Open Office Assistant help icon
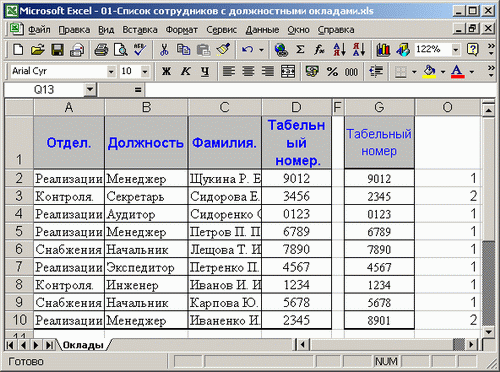 pyautogui.click(x=473, y=50)
